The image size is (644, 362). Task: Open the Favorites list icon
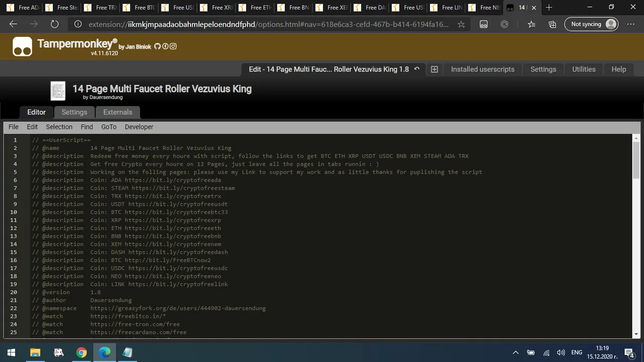(x=532, y=24)
